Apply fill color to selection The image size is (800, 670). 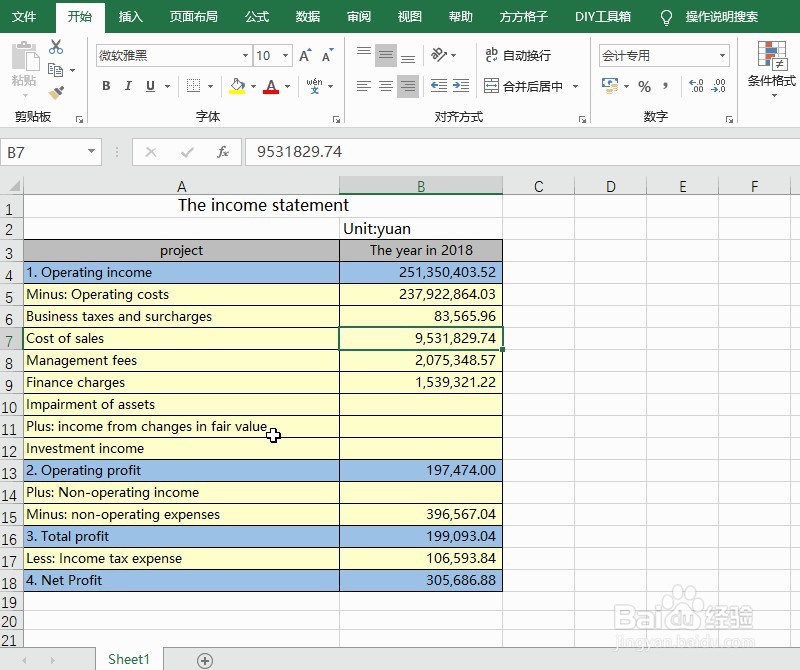(x=238, y=86)
